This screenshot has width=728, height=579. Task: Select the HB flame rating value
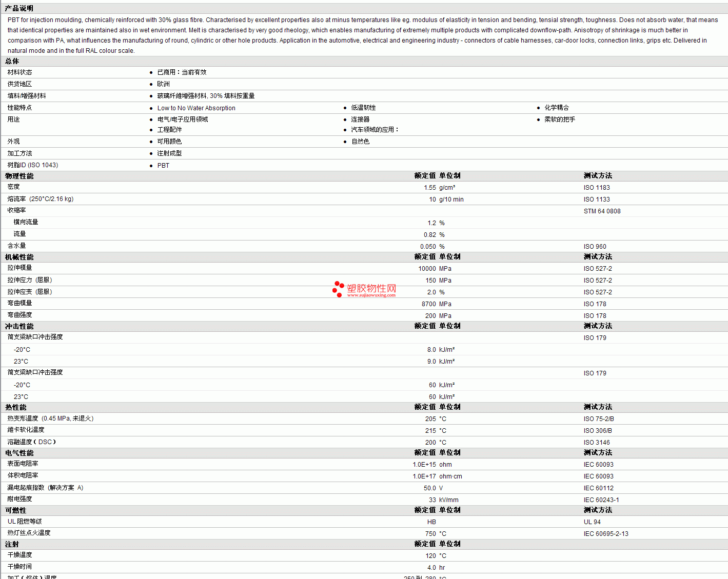pos(431,522)
